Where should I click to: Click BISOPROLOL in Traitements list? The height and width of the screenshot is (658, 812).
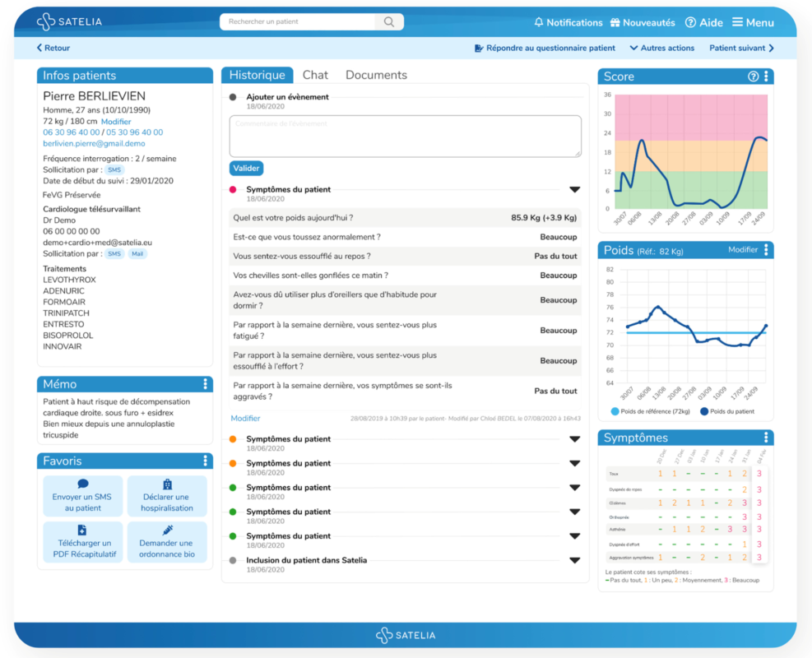point(67,336)
